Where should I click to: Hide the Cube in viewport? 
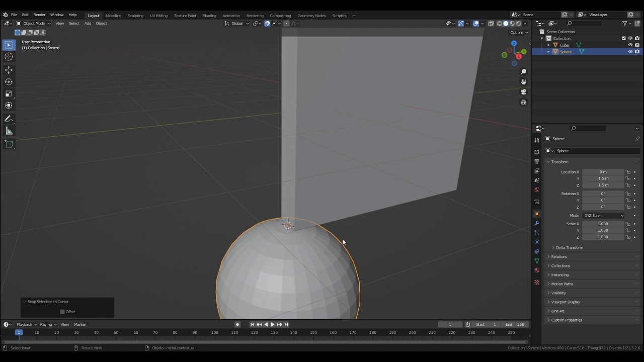click(x=630, y=45)
